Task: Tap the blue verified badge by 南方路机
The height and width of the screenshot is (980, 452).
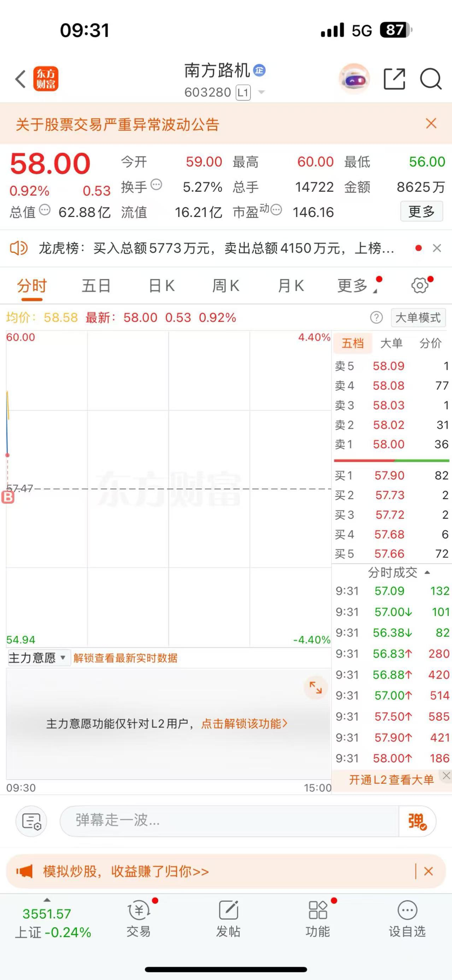Action: pyautogui.click(x=259, y=70)
